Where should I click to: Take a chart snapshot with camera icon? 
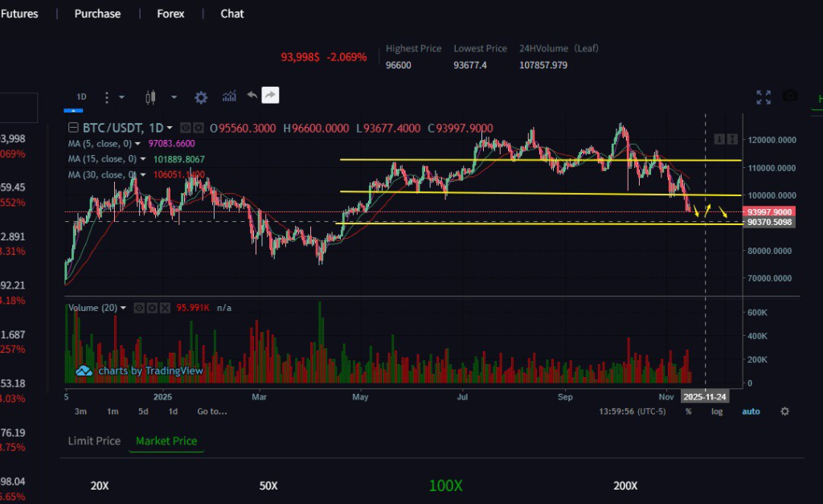click(790, 96)
